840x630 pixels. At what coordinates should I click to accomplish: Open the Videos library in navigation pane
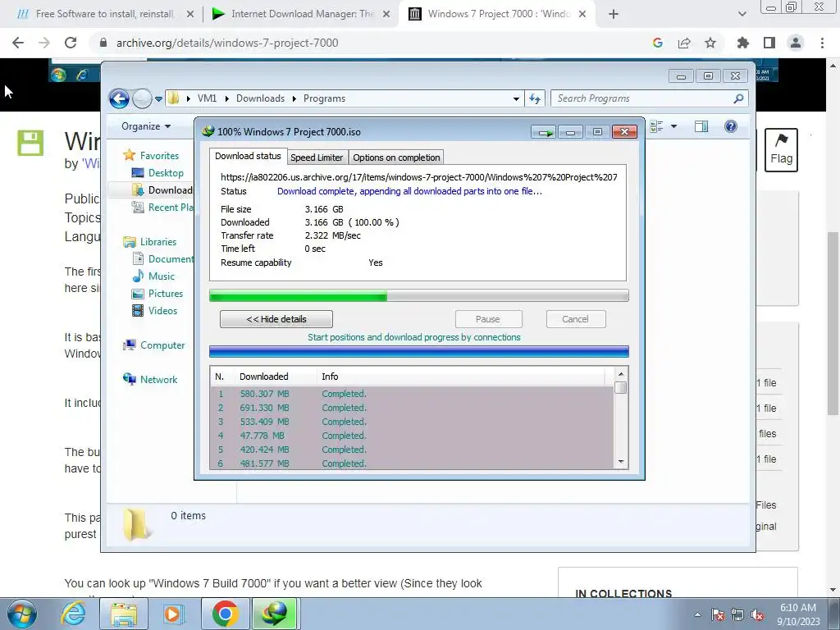[155, 311]
